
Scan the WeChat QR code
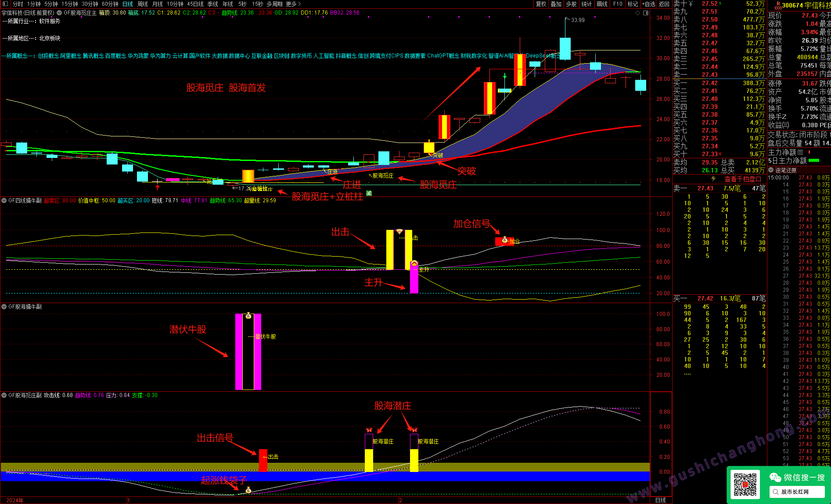coord(745,484)
